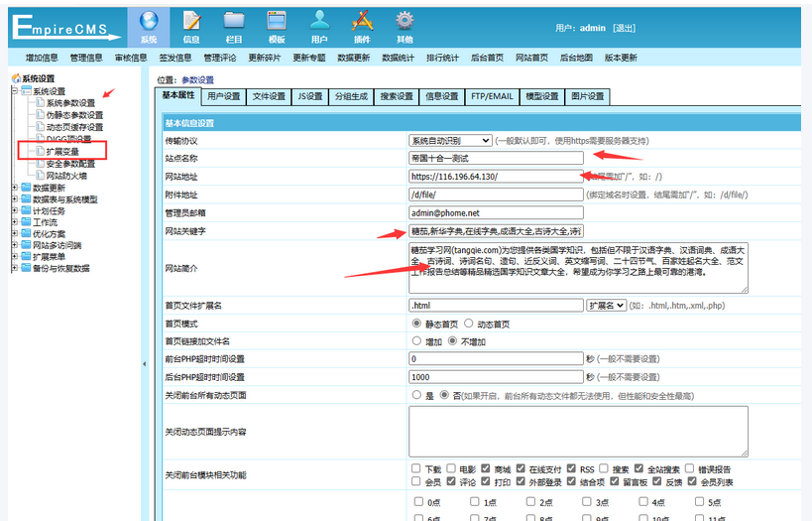Switch to the 图片设置 tab
This screenshot has width=812, height=521.
coord(588,96)
